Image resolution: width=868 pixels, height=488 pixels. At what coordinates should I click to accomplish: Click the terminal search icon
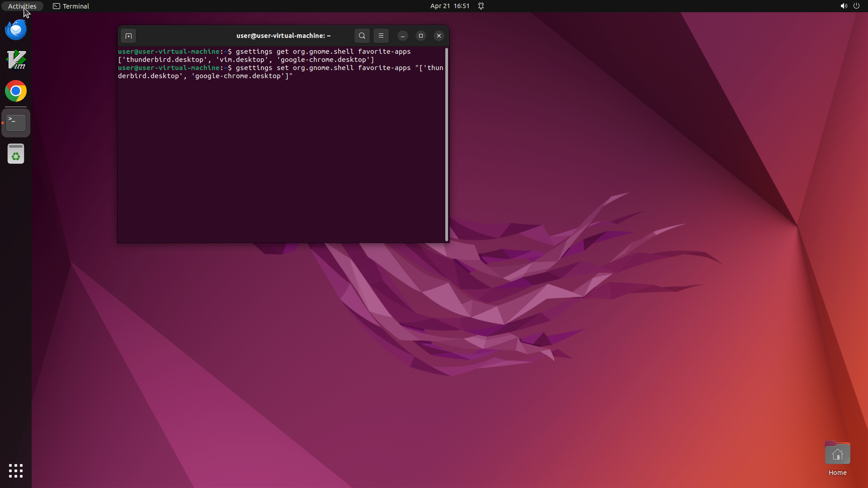tap(362, 36)
